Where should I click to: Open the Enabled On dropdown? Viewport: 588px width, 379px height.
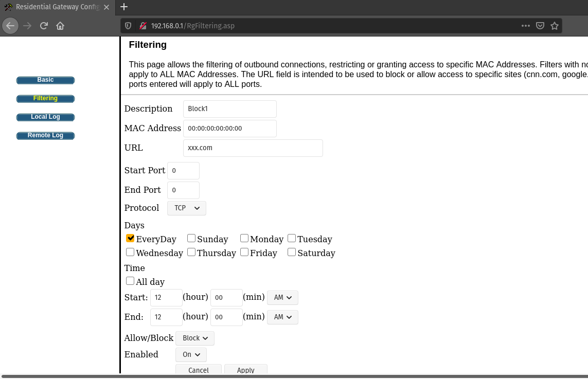(191, 355)
